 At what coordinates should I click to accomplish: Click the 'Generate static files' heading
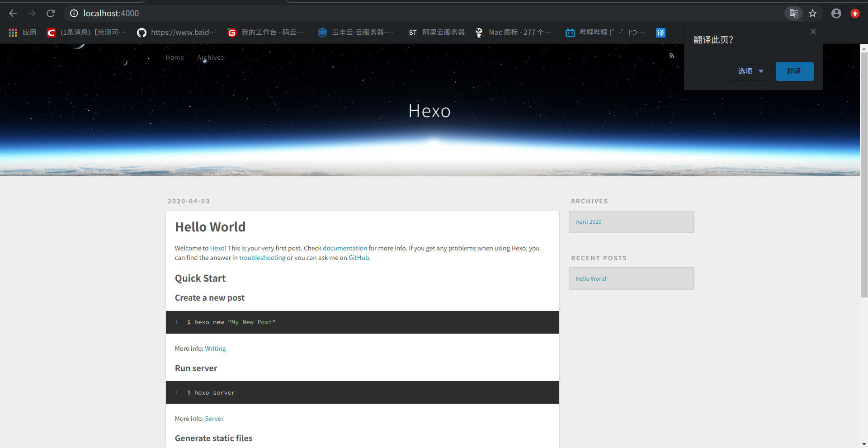click(213, 439)
